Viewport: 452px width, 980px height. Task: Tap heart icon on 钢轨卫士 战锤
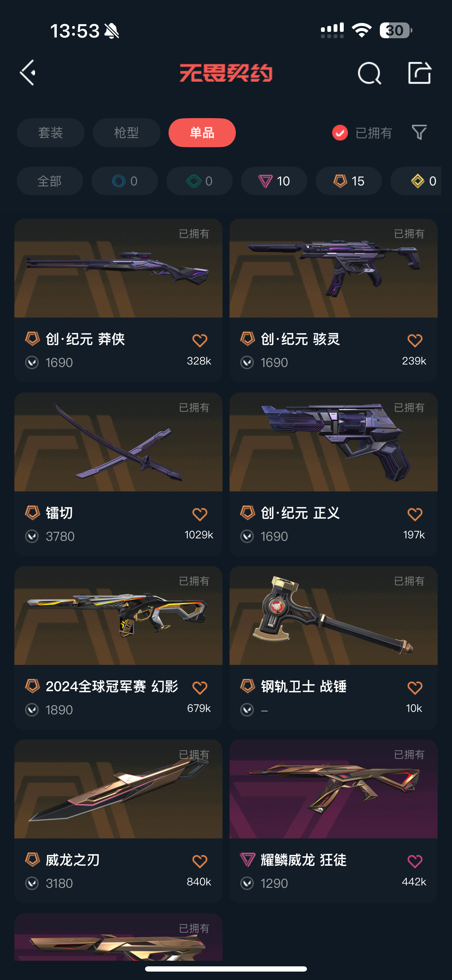[x=415, y=687]
